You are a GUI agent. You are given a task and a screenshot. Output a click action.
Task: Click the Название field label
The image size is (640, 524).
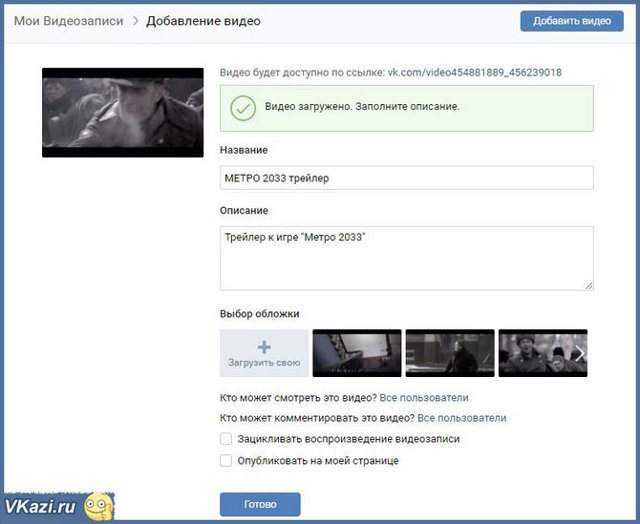244,150
